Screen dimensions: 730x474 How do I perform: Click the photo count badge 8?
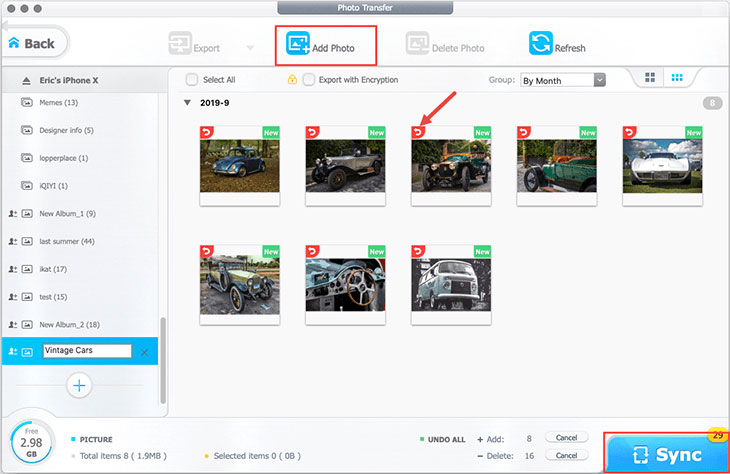click(x=712, y=103)
